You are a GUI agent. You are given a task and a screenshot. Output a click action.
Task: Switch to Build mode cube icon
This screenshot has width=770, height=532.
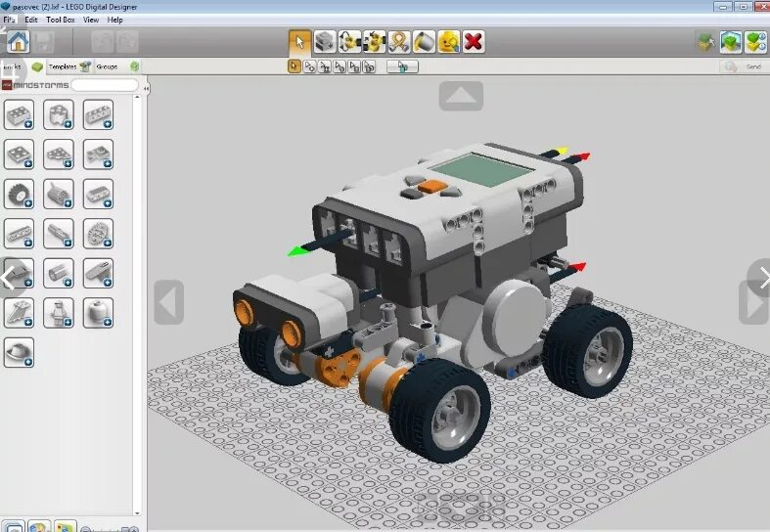click(706, 42)
